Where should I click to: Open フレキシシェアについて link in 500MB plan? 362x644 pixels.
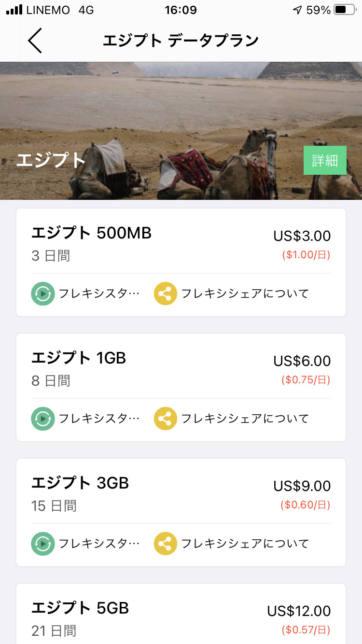[245, 294]
